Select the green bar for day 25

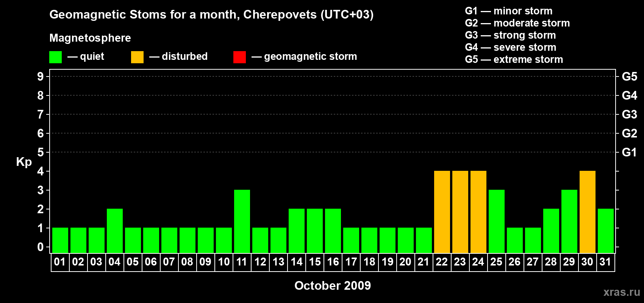(x=497, y=221)
